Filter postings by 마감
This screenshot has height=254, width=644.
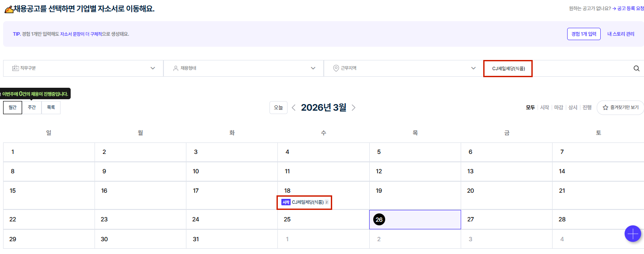pyautogui.click(x=558, y=108)
